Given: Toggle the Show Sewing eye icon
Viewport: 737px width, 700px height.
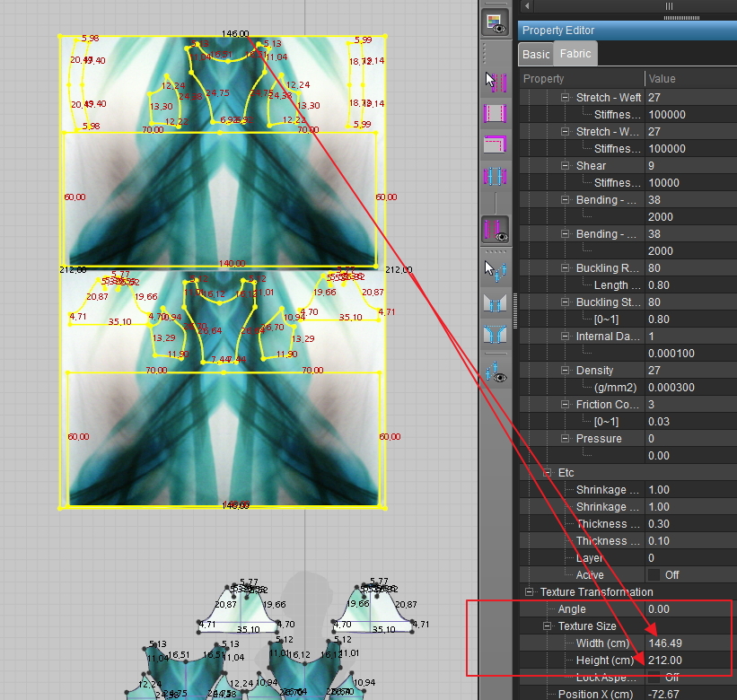Looking at the screenshot, I should point(495,230).
